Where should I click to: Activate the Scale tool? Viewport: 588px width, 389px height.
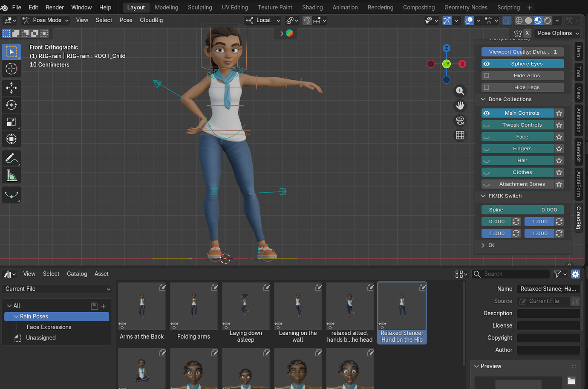[12, 122]
